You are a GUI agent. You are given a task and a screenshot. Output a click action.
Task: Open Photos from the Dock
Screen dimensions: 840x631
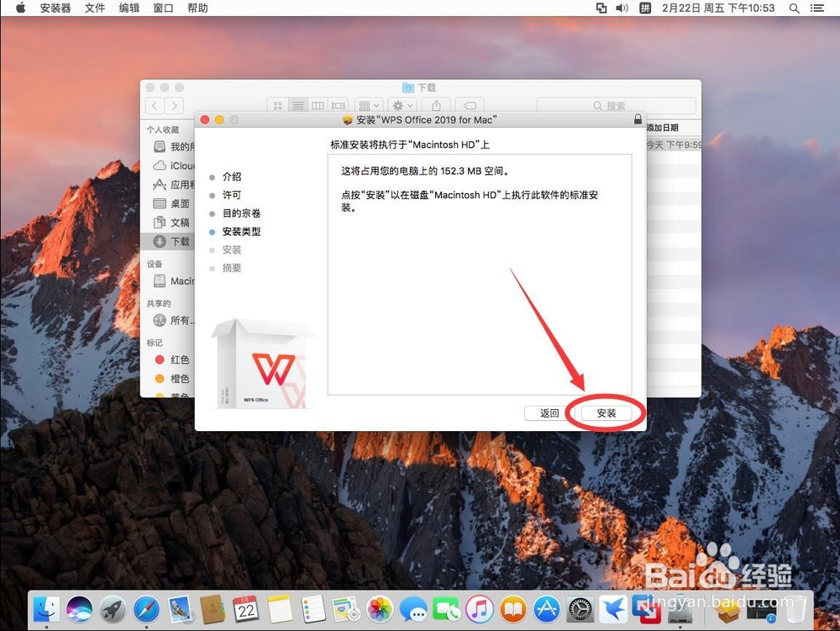(380, 609)
